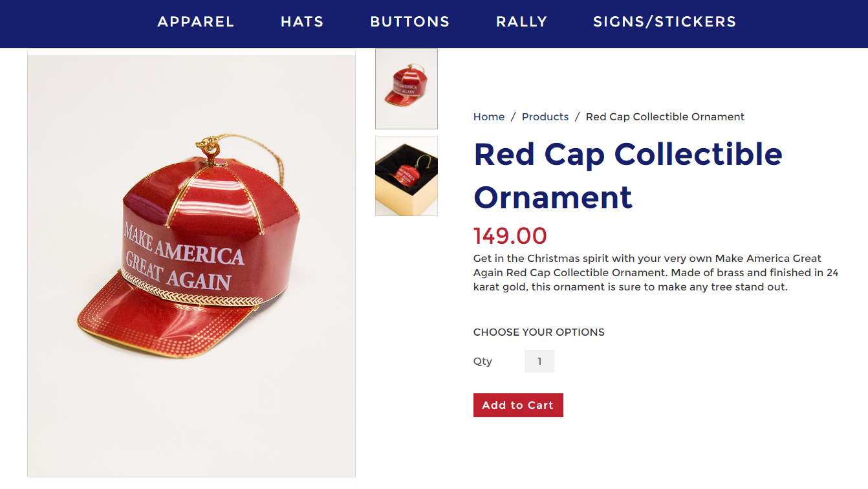The image size is (868, 489).
Task: Open the Rally section
Action: point(521,22)
